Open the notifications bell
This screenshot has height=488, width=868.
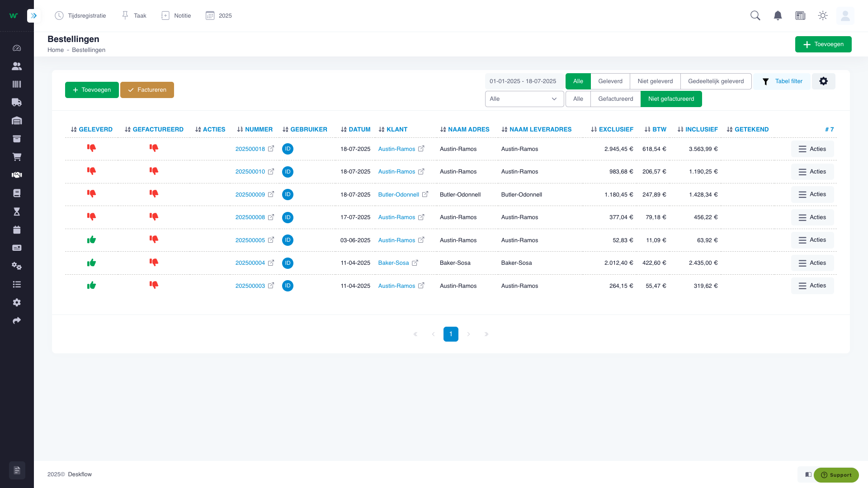[778, 16]
